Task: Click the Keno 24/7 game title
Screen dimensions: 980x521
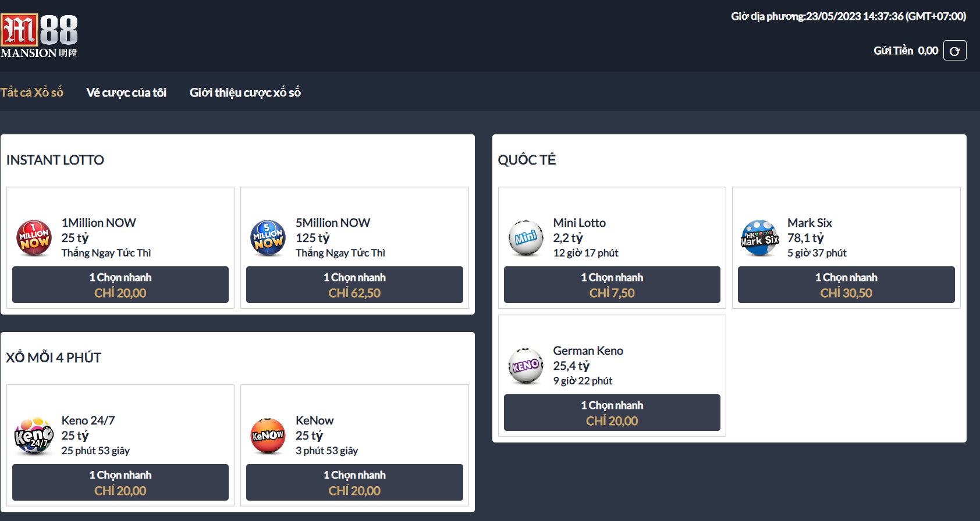Action: coord(88,420)
